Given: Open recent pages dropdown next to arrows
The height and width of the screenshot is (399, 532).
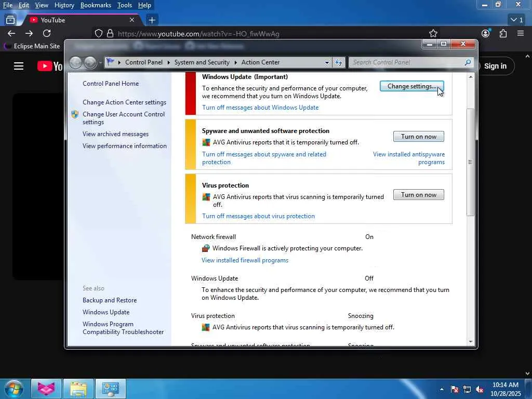Looking at the screenshot, I should point(100,63).
